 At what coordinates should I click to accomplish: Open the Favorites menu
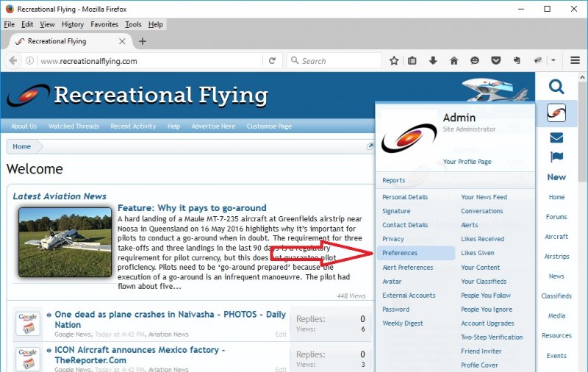point(104,24)
